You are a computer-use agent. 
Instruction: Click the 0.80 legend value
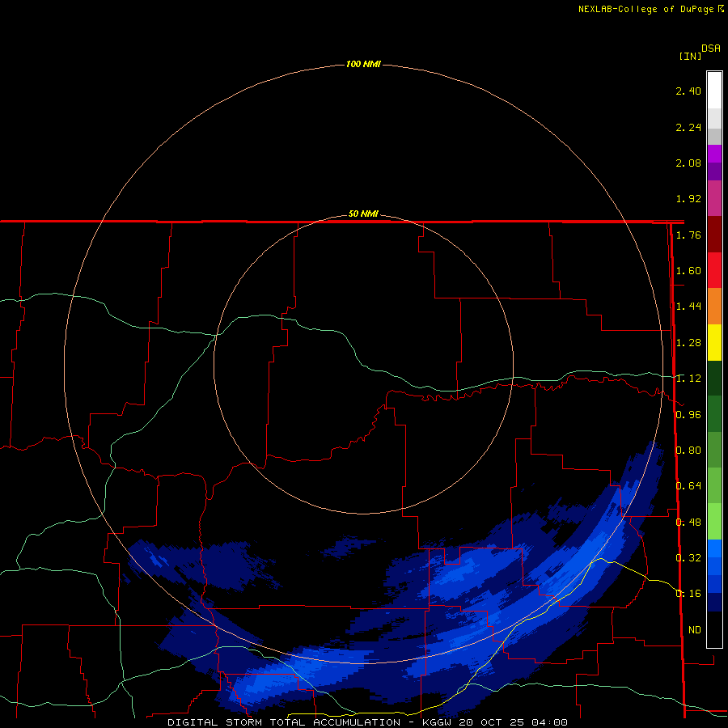(688, 451)
